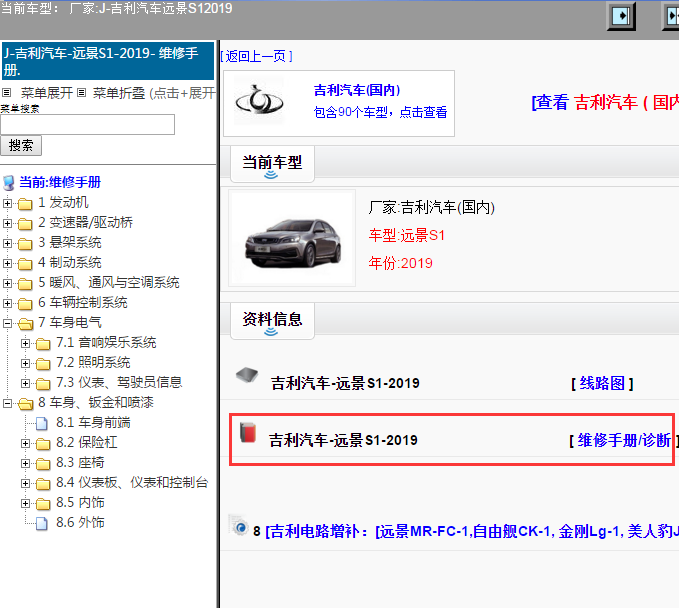Click the 1 发动机 folder icon

(25, 204)
